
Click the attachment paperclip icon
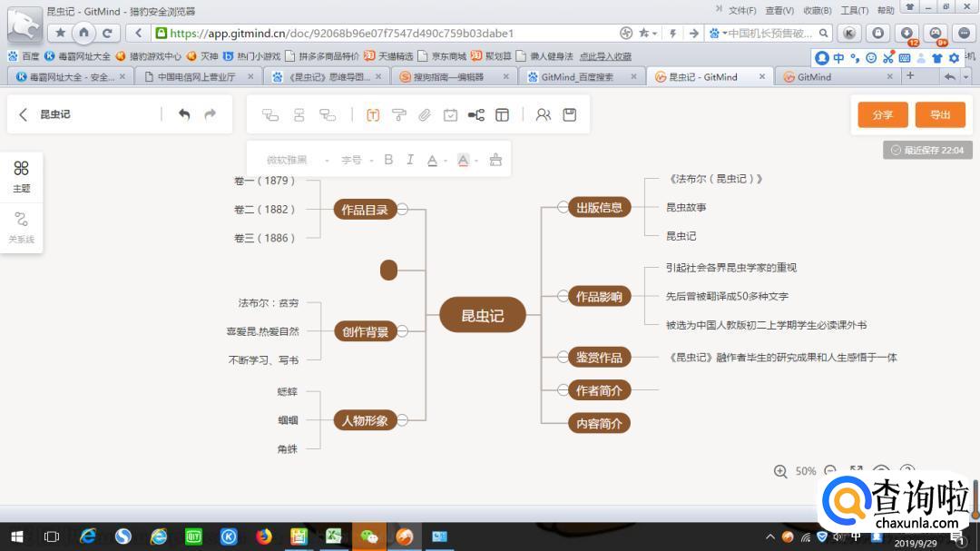click(425, 115)
